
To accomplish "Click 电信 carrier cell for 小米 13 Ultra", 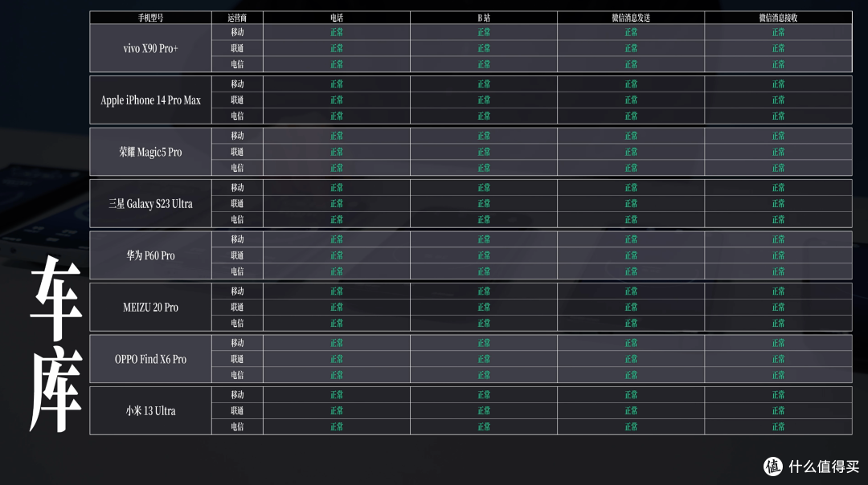I will tap(237, 427).
